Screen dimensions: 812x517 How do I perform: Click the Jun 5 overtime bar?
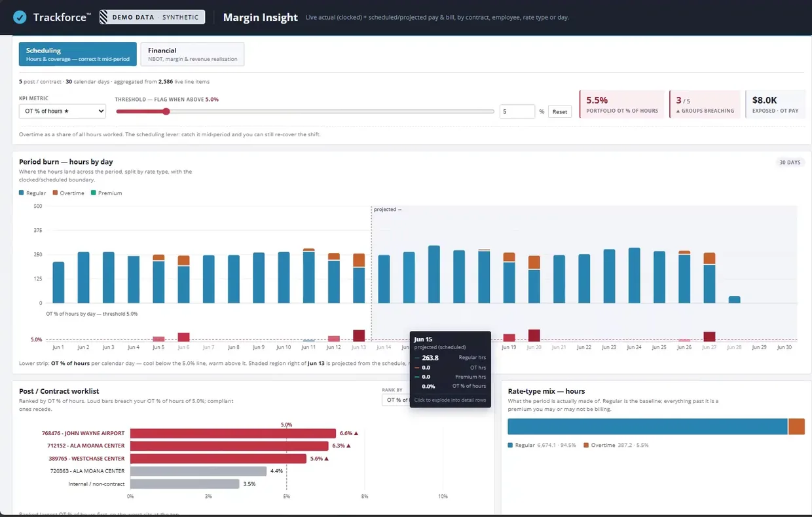click(158, 258)
